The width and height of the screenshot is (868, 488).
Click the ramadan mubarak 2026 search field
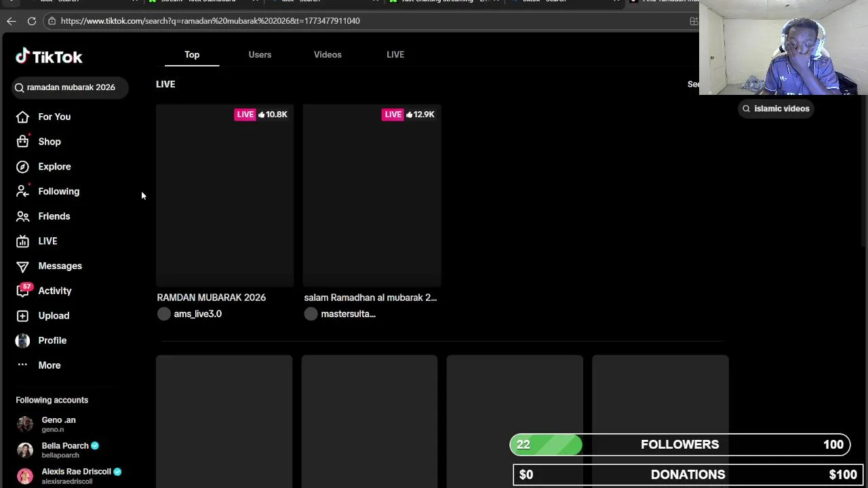tap(71, 87)
